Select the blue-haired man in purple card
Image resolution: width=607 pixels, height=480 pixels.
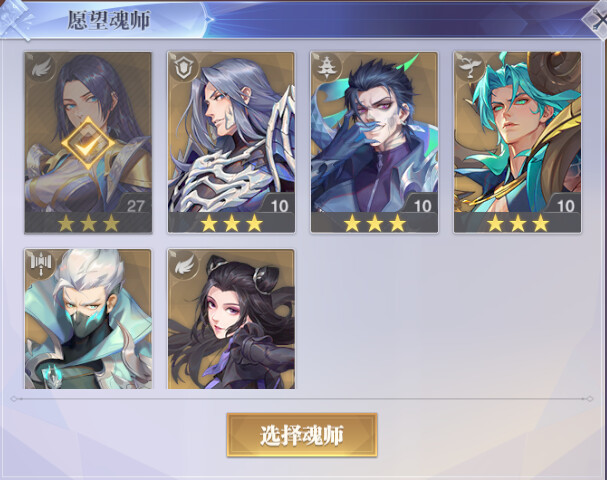(x=374, y=142)
